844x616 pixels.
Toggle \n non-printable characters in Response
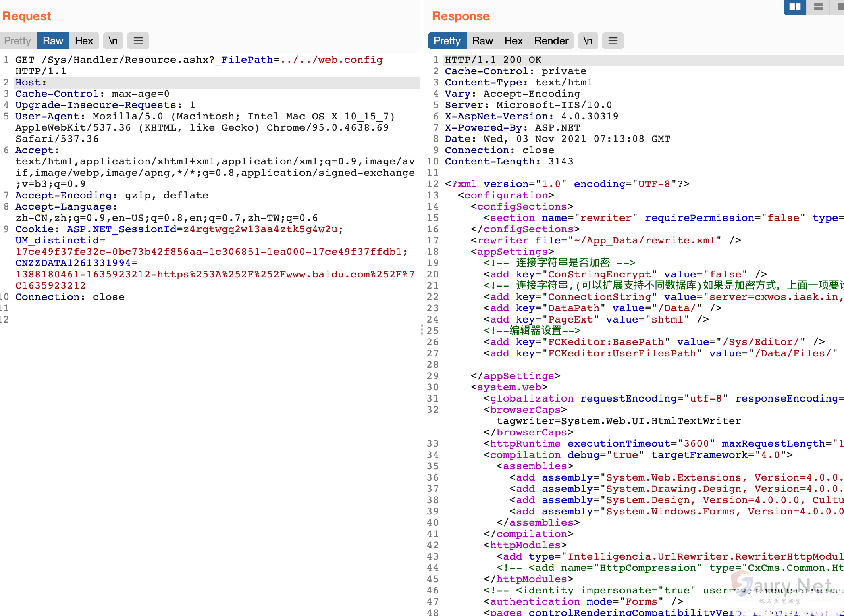pos(588,41)
